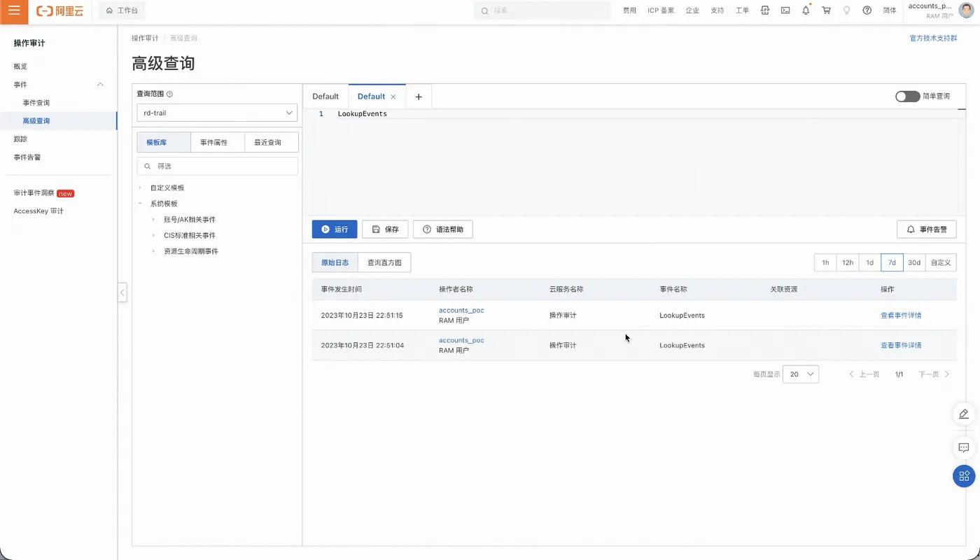Screen dimensions: 980x560
Task: Open the ICP 备案 menu
Action: click(661, 10)
